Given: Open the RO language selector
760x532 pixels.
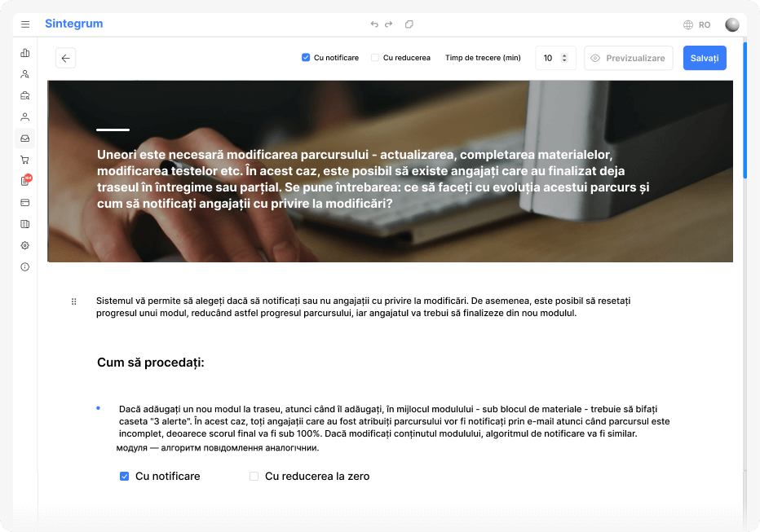Looking at the screenshot, I should [x=697, y=24].
